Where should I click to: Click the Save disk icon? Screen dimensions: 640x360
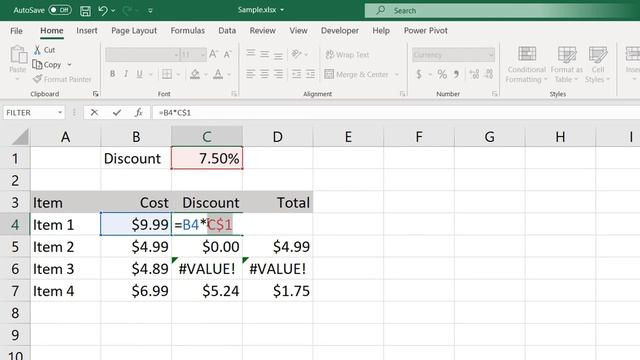point(85,11)
